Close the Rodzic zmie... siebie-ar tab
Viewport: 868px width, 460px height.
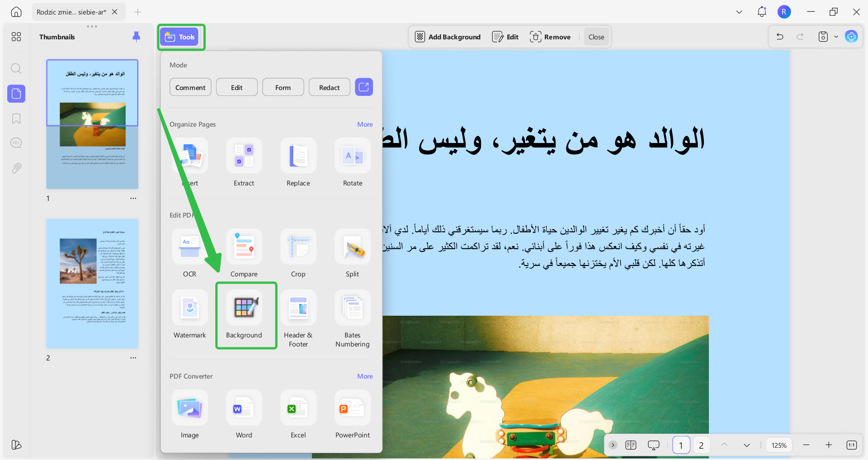pyautogui.click(x=115, y=12)
